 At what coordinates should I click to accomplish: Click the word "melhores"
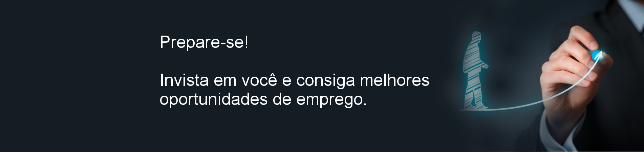(394, 80)
